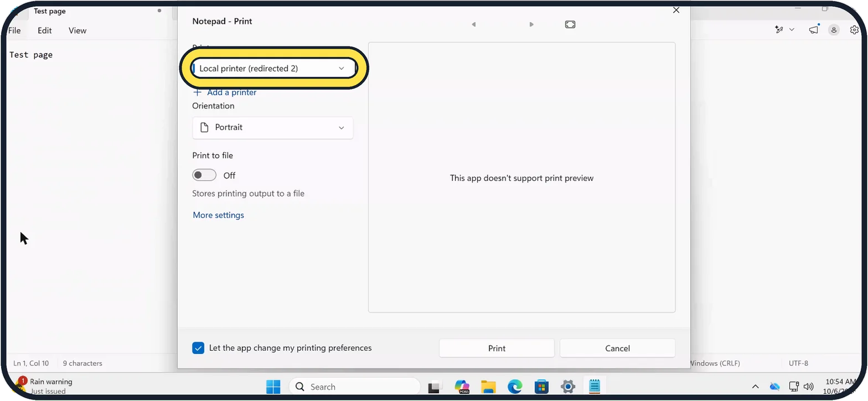Go to the next print preview page
This screenshot has height=401, width=868.
click(531, 24)
